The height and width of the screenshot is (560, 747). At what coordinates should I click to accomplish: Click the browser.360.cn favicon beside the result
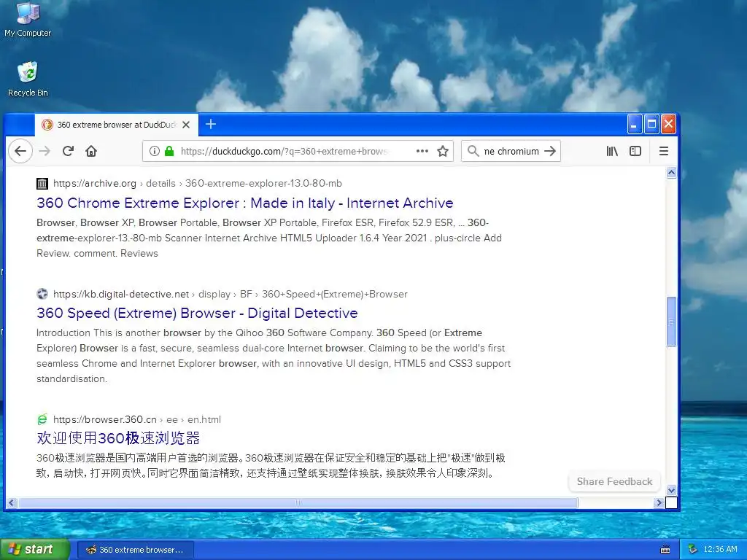coord(42,419)
